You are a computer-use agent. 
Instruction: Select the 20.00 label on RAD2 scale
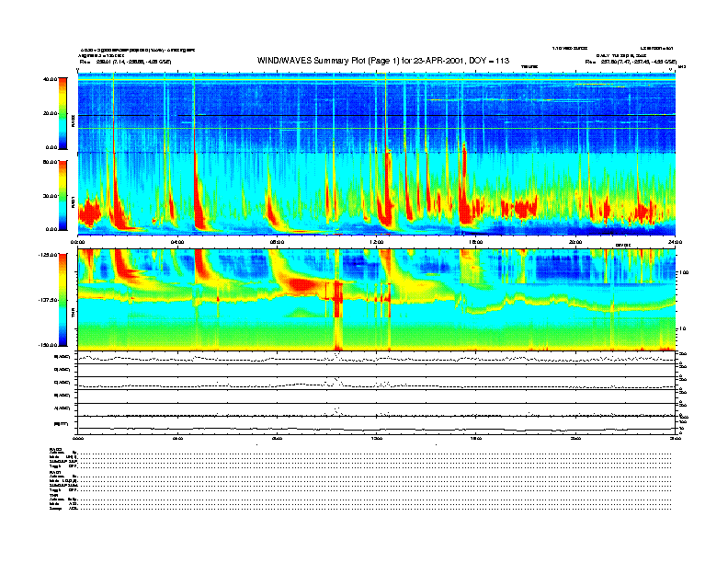50,113
